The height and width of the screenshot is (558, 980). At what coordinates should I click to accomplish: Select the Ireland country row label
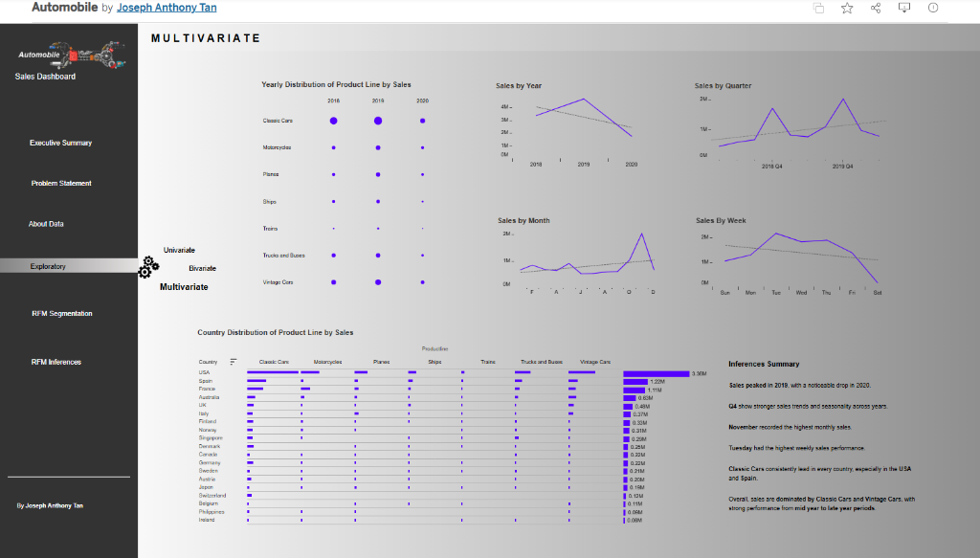tap(207, 520)
